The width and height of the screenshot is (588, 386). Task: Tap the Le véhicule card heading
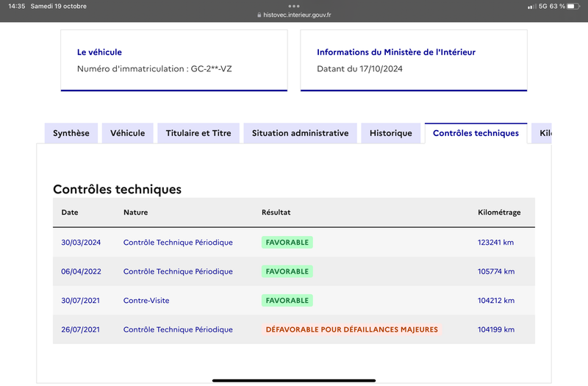[99, 52]
